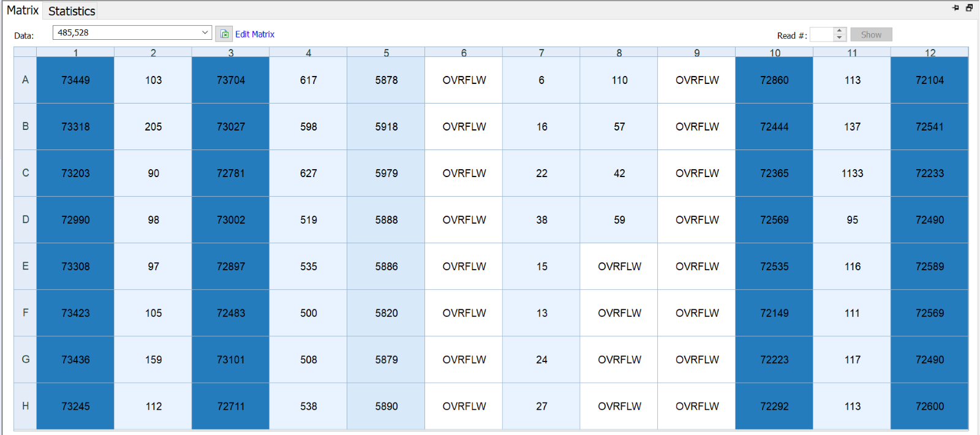Screen dimensions: 980x435
Task: Select cell C11 showing 1133
Action: click(852, 173)
